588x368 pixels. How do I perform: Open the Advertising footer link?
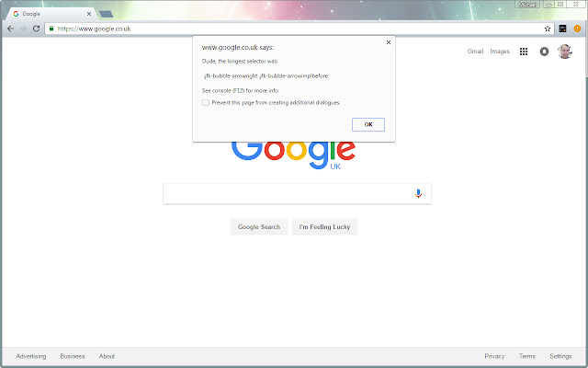30,356
